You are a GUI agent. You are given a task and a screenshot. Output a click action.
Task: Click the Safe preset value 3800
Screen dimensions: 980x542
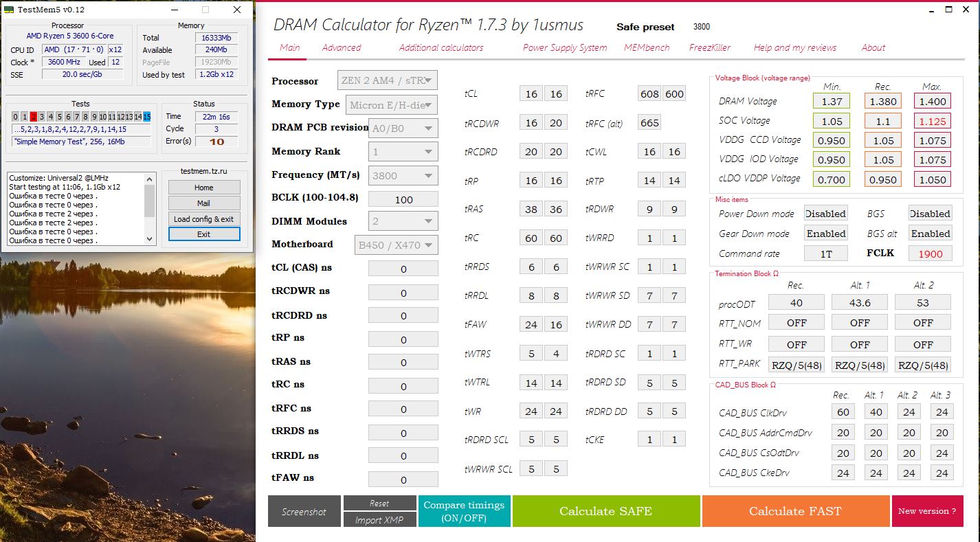[x=702, y=27]
